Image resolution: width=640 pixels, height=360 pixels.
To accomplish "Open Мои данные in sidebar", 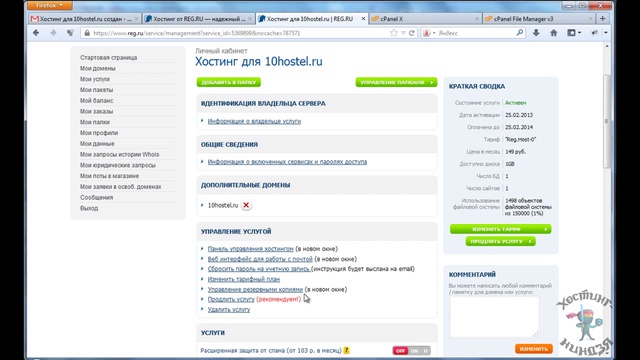I will click(97, 144).
